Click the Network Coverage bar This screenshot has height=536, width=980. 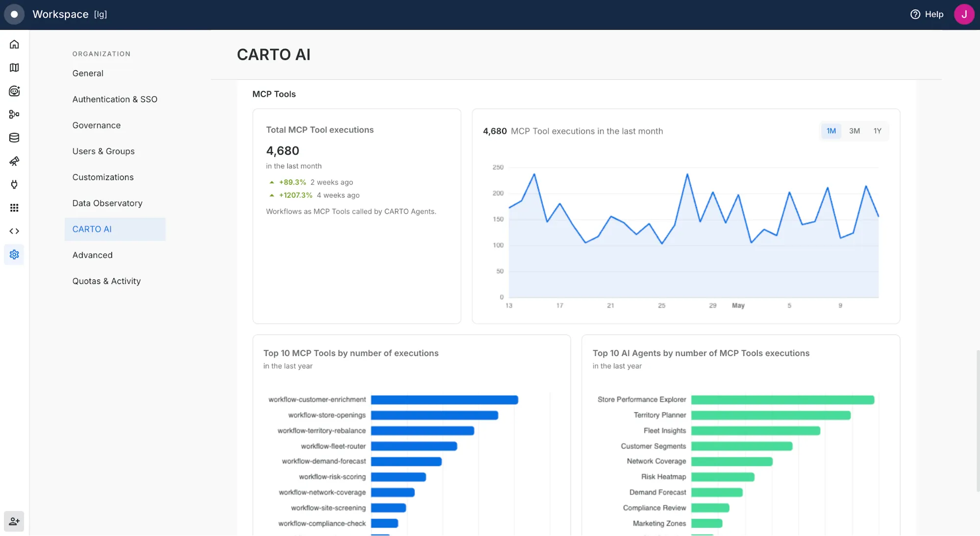732,461
